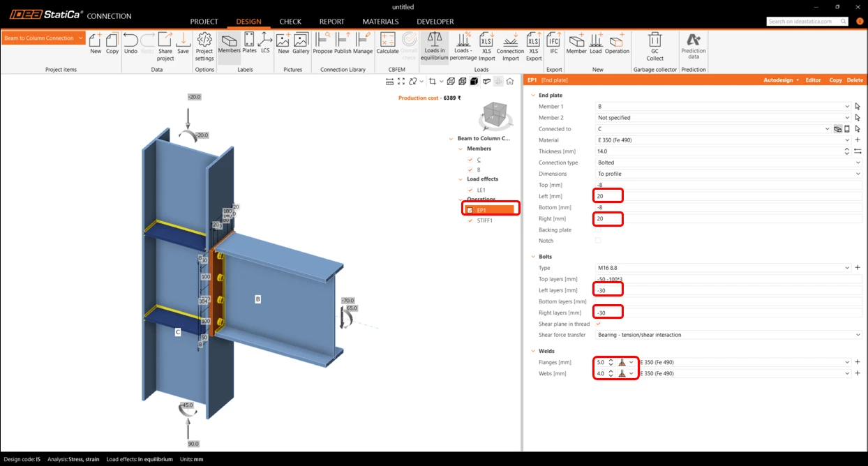Run Calculate in CBFEM group
The height and width of the screenshot is (466, 868).
(x=387, y=43)
